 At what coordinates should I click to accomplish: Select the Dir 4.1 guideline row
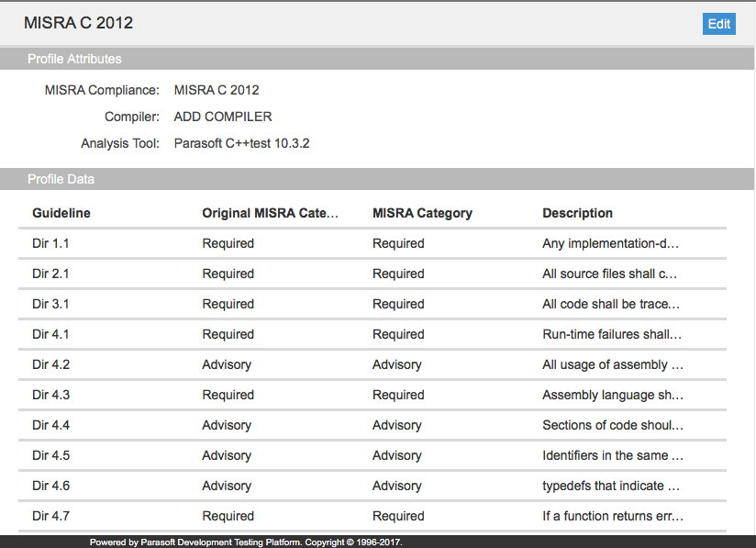[x=372, y=335]
